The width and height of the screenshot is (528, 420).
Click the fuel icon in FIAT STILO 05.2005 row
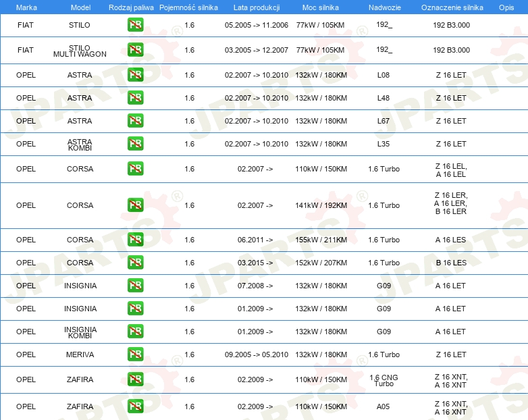click(x=135, y=25)
